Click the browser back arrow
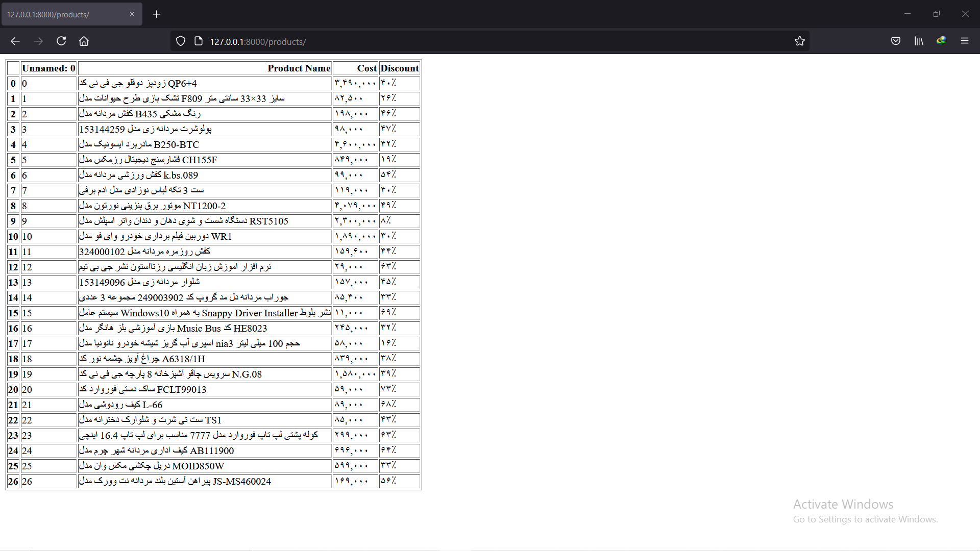980x551 pixels. tap(15, 41)
